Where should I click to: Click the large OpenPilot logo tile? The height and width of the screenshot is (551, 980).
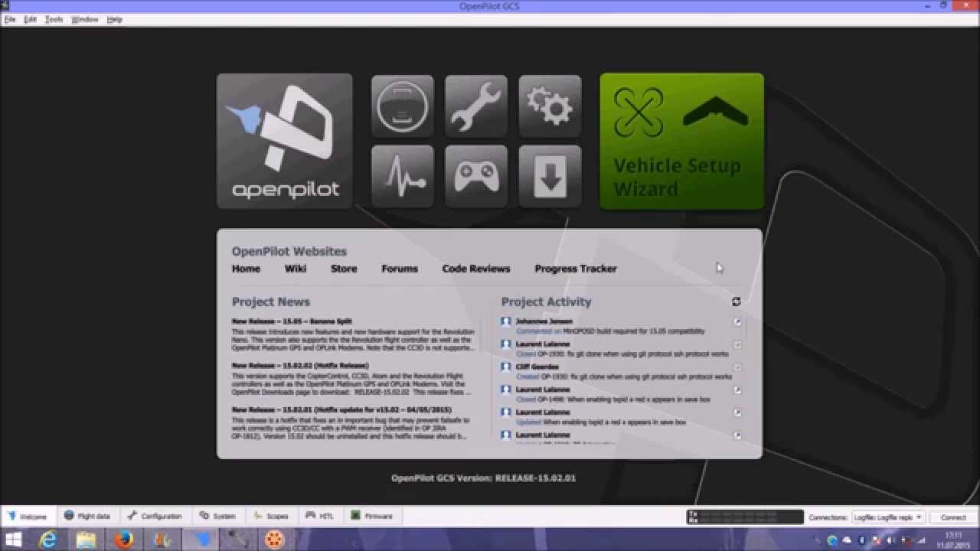point(285,142)
